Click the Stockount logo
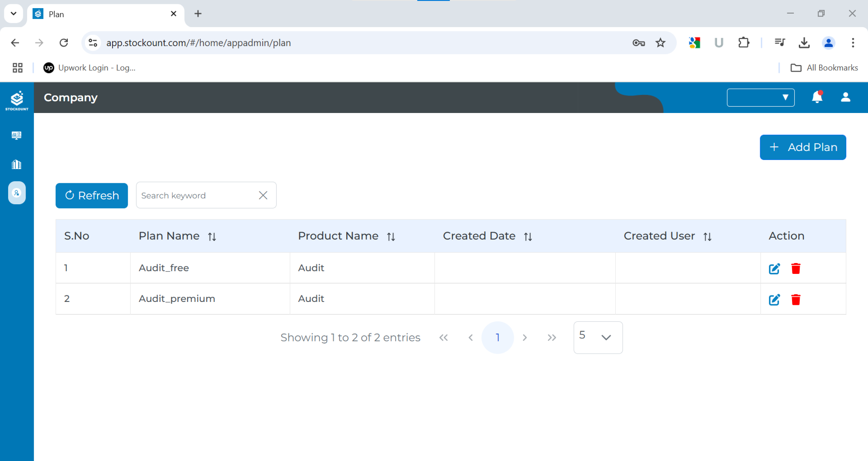 [x=17, y=100]
